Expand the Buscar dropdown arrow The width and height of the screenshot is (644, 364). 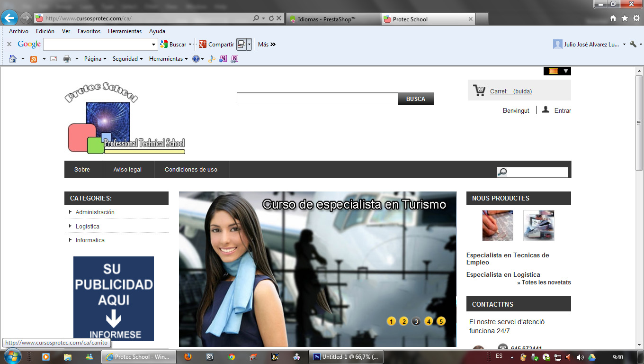click(x=190, y=44)
